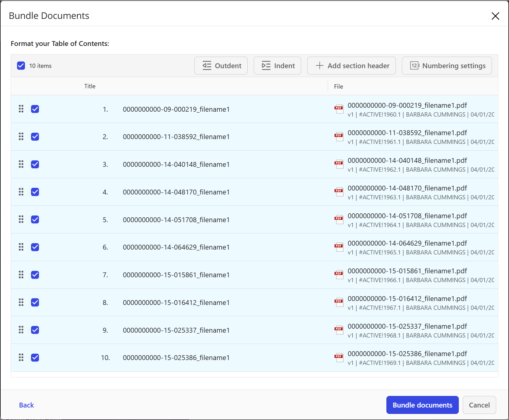Click the drag handle icon for row 10
Viewport: 509px width, 420px height.
[x=21, y=357]
